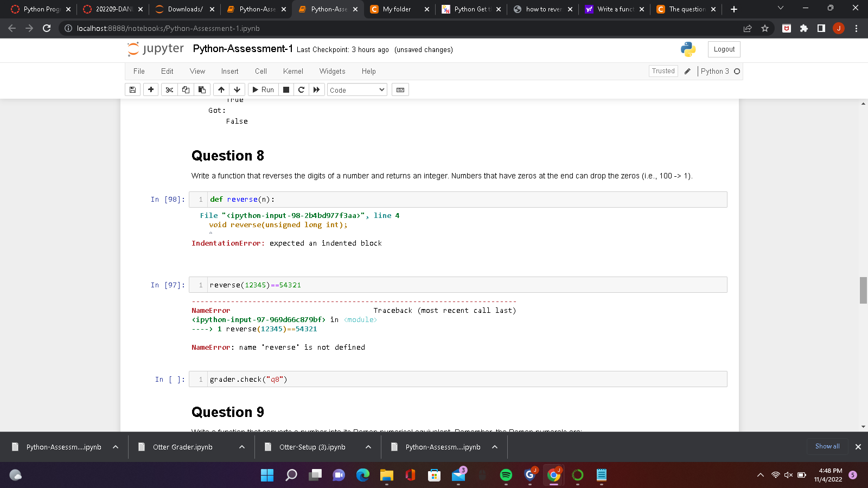Open the tab search chevron
Image resolution: width=868 pixels, height=488 pixels.
pos(781,8)
